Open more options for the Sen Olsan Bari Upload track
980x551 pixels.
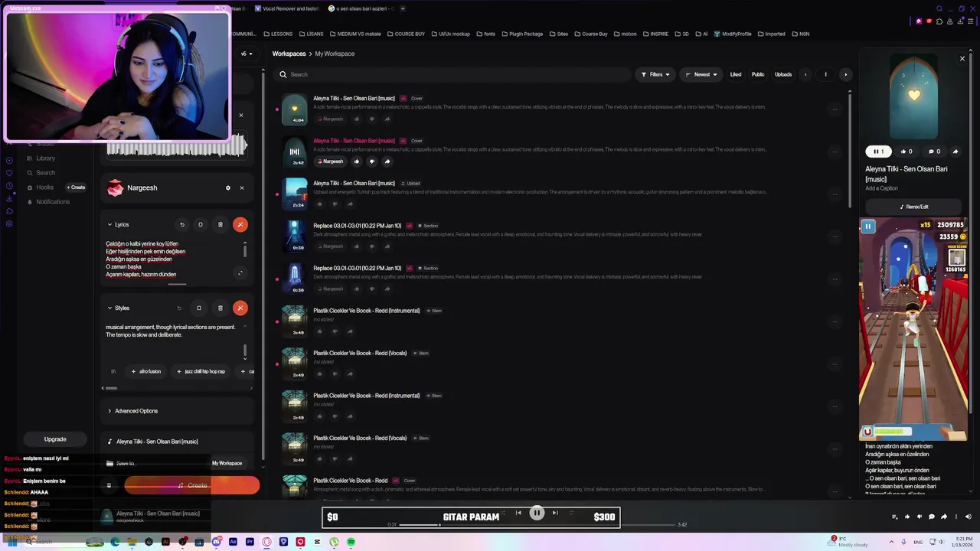(835, 194)
